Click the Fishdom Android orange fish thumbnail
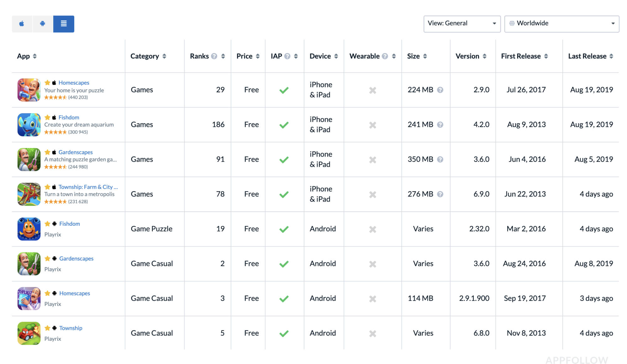This screenshot has height=364, width=627. click(29, 229)
